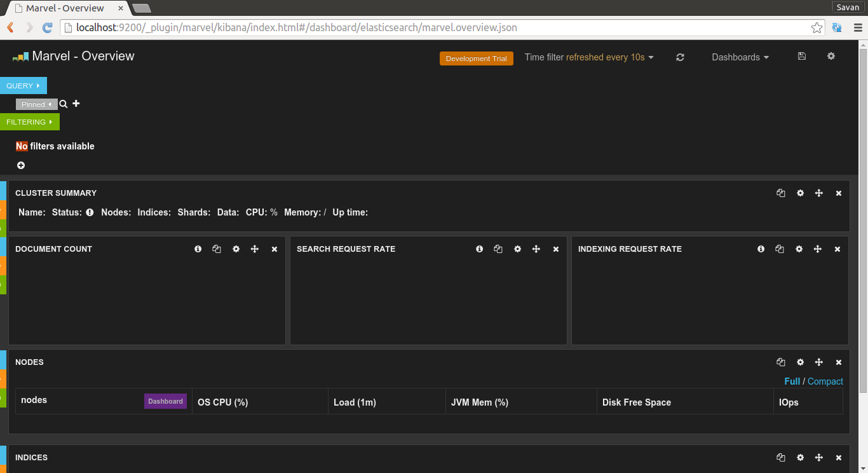Sort nodes by IOps column
Image resolution: width=868 pixels, height=473 pixels.
click(x=789, y=402)
